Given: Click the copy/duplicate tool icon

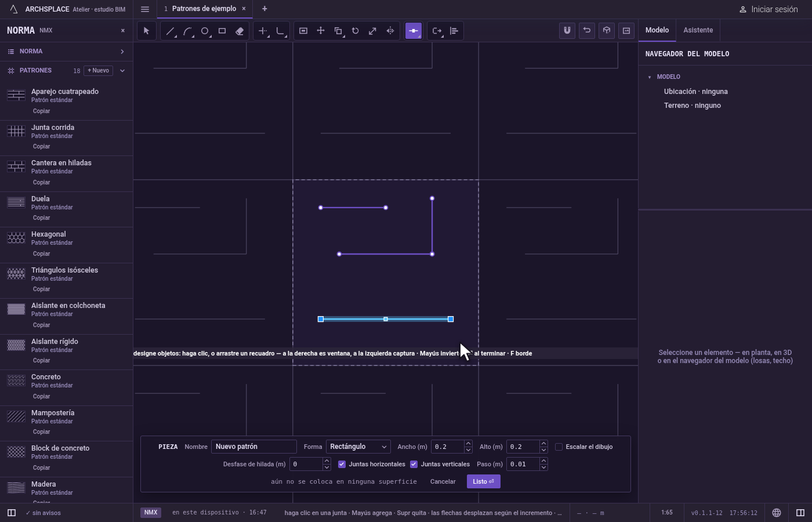Looking at the screenshot, I should pos(338,31).
